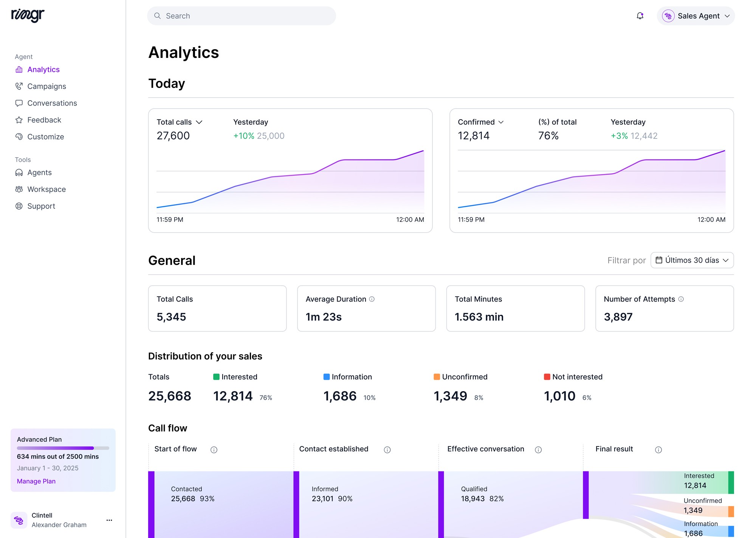Open the Customize section icon
The width and height of the screenshot is (756, 538).
pyautogui.click(x=19, y=137)
